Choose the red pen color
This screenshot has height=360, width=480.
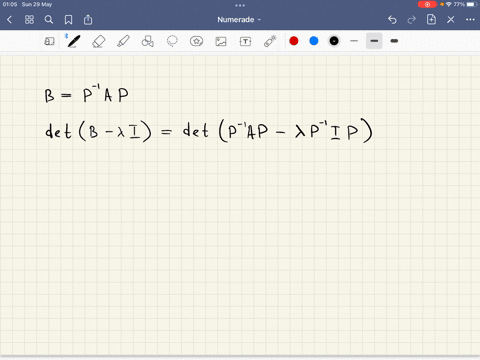coord(294,41)
